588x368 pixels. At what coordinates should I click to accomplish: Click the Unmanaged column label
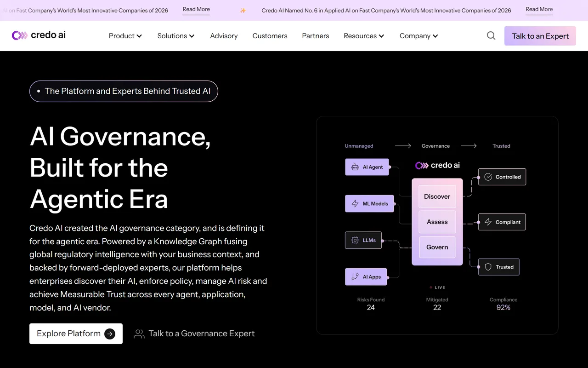[359, 146]
